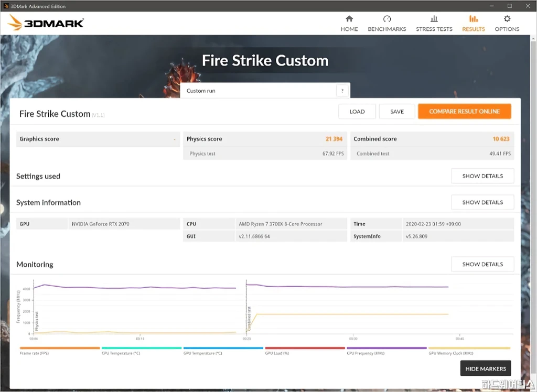Click SystemInfo version v5.26.809

(416, 236)
